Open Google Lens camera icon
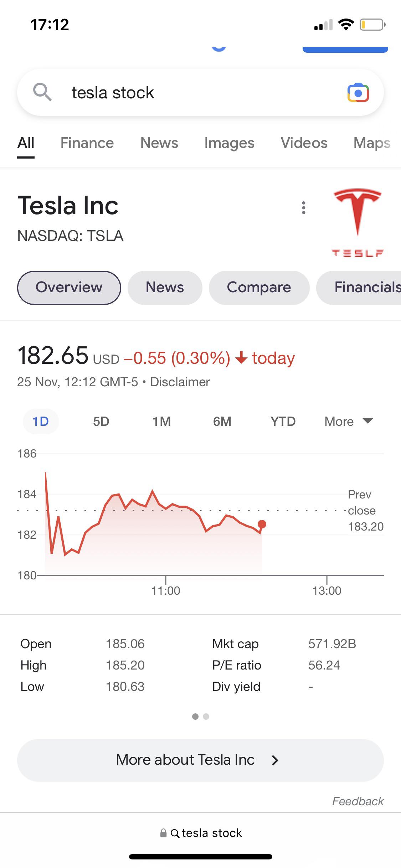 pos(358,93)
